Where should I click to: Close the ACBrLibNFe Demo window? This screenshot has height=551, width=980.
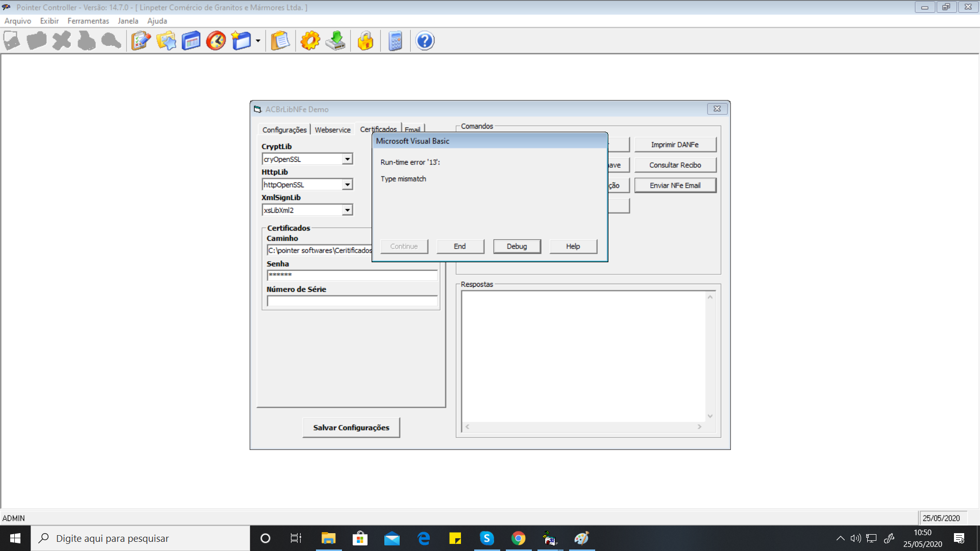[x=717, y=109]
